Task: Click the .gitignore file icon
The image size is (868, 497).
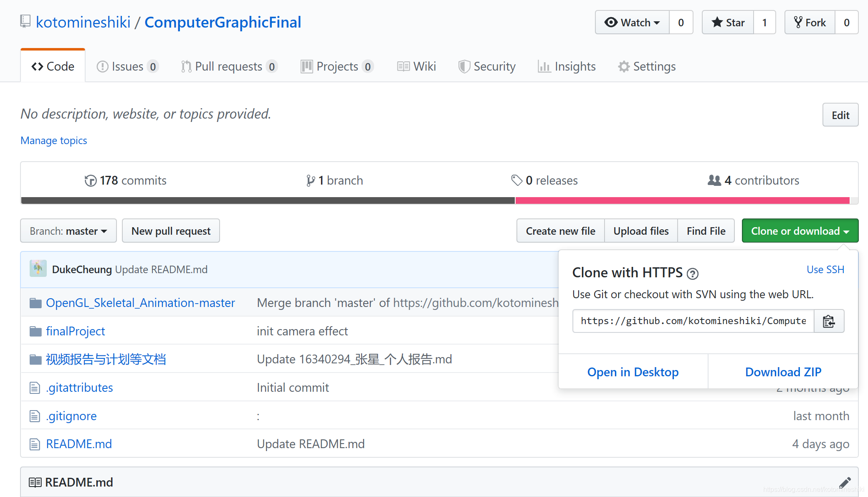Action: click(x=35, y=416)
